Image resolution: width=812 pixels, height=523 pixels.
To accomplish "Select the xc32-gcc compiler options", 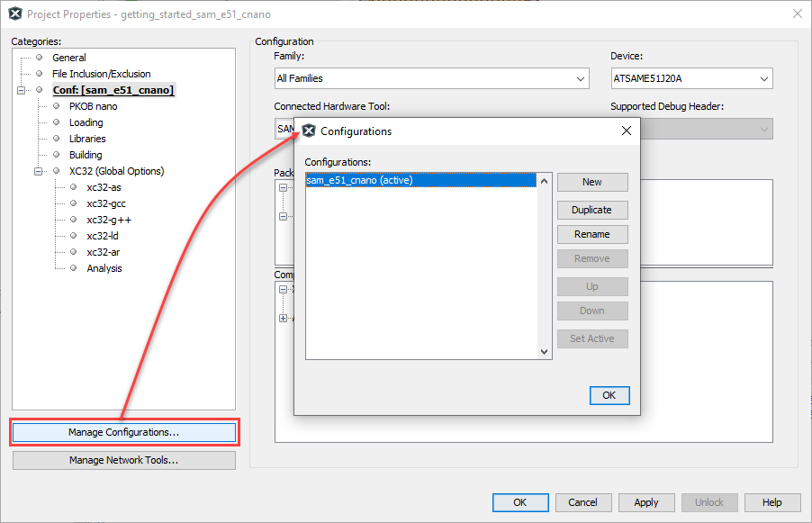I will point(106,203).
